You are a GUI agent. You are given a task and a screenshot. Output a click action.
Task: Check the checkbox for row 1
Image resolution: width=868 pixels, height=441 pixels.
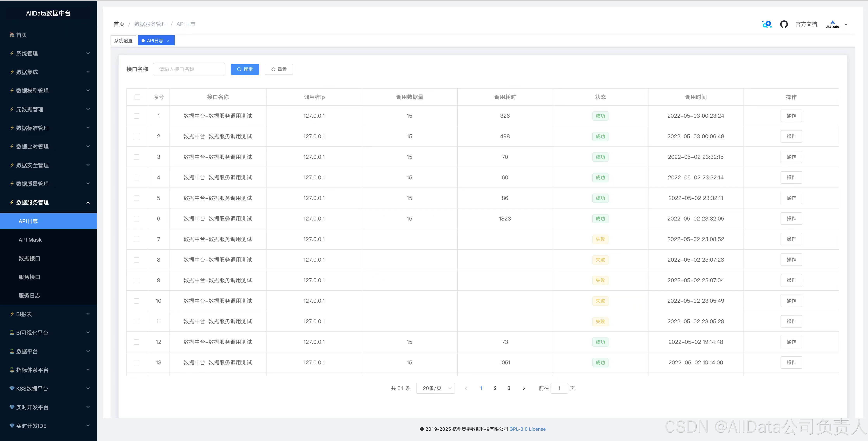point(137,116)
